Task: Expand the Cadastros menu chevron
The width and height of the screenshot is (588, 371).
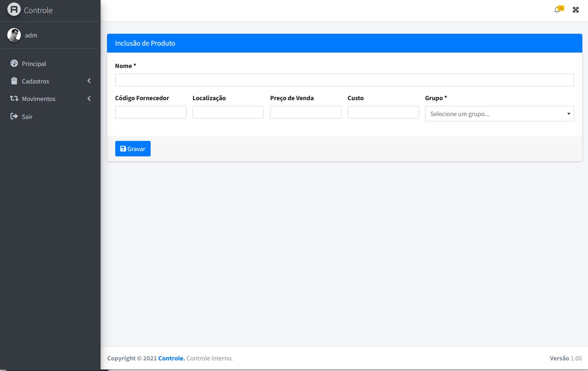Action: 89,81
